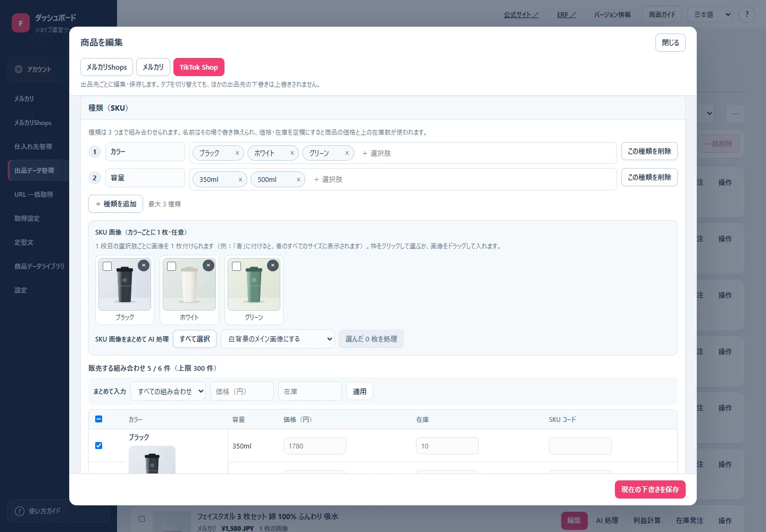Check the フェイスタオル product row checkbox

tap(141, 519)
